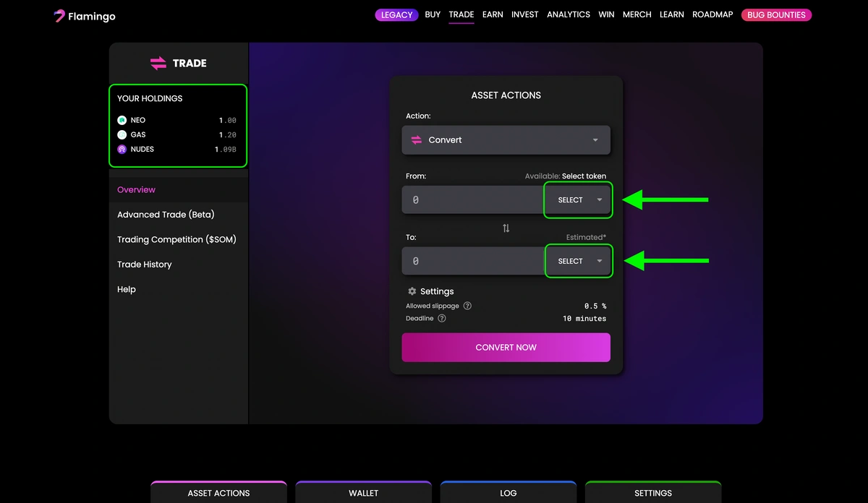Switch to the WALLET bottom tab
The width and height of the screenshot is (868, 503).
tap(364, 492)
